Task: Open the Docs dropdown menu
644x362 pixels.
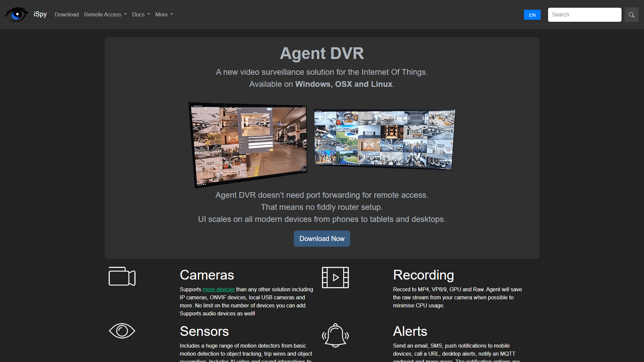Action: pos(141,14)
